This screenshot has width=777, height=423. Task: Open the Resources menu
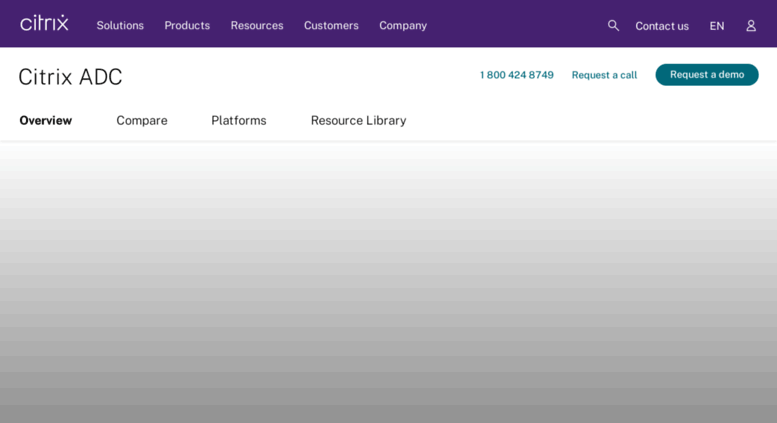point(257,25)
